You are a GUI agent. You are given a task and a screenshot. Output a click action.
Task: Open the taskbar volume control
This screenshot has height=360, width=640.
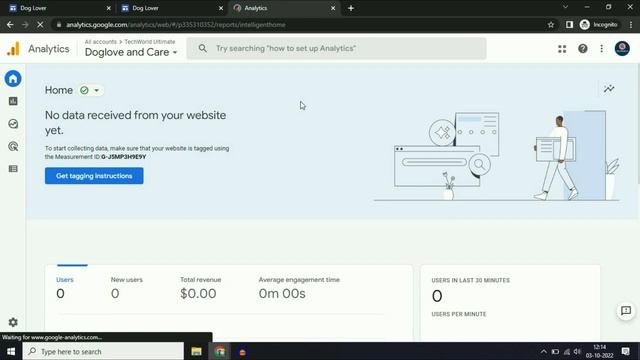pos(577,351)
